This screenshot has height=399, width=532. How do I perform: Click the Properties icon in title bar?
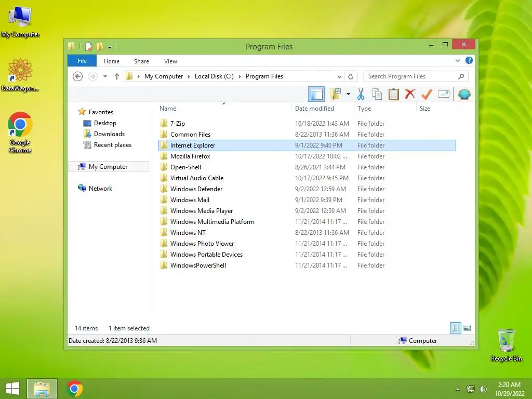(x=88, y=46)
